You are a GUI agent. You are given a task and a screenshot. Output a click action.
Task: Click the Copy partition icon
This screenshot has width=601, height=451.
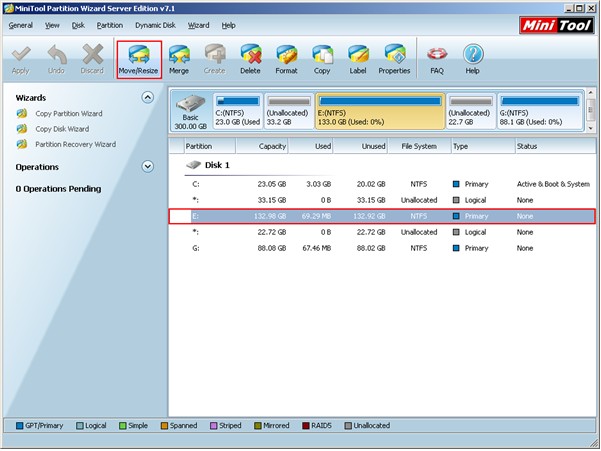pos(322,54)
